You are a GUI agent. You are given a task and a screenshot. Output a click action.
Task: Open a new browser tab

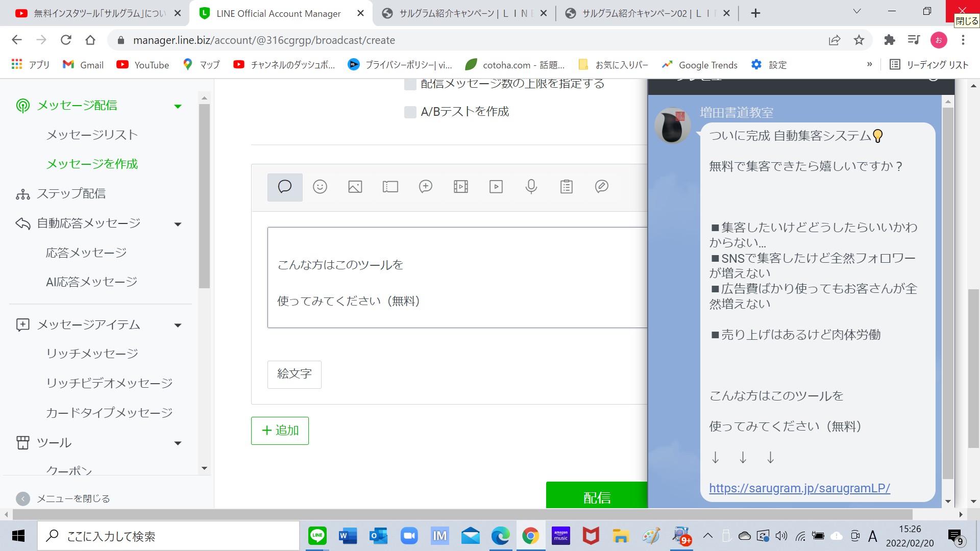(756, 13)
